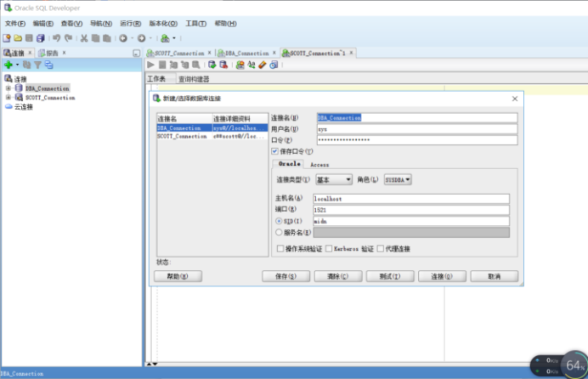Open the Back button history dropdown arrow

click(132, 38)
